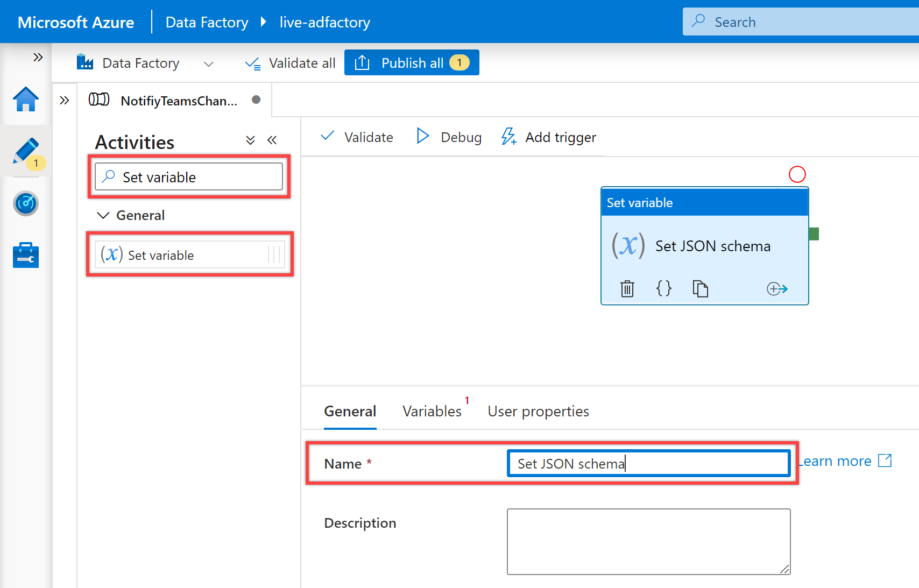The width and height of the screenshot is (919, 588).
Task: Open the Home hub icon
Action: tap(26, 100)
